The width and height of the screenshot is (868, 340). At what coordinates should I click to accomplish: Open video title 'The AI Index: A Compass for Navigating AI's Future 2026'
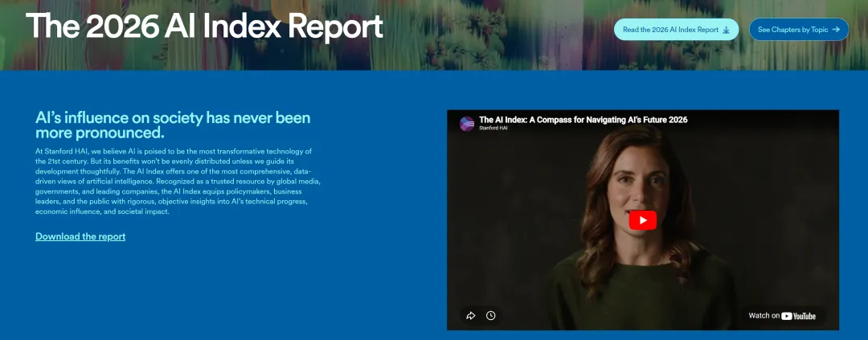[583, 120]
